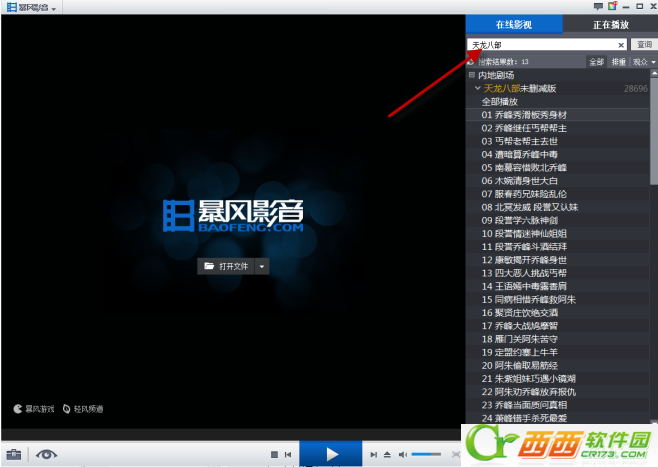Click the 打开文件 button

click(x=226, y=266)
